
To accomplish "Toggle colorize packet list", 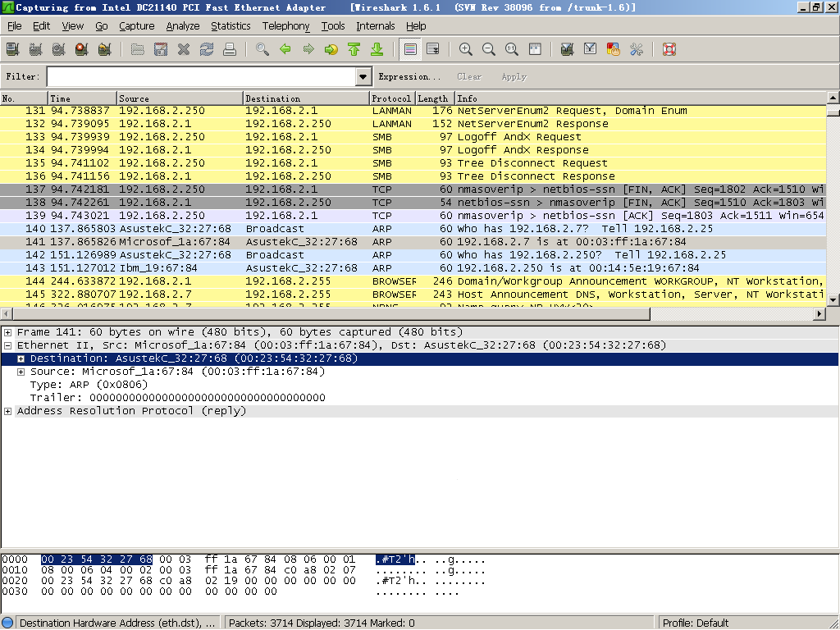I will [410, 49].
